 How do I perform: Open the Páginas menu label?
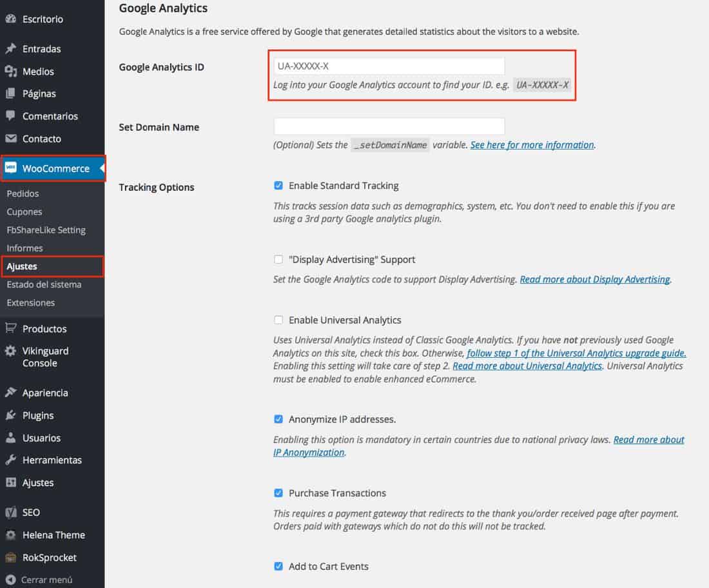pyautogui.click(x=39, y=93)
